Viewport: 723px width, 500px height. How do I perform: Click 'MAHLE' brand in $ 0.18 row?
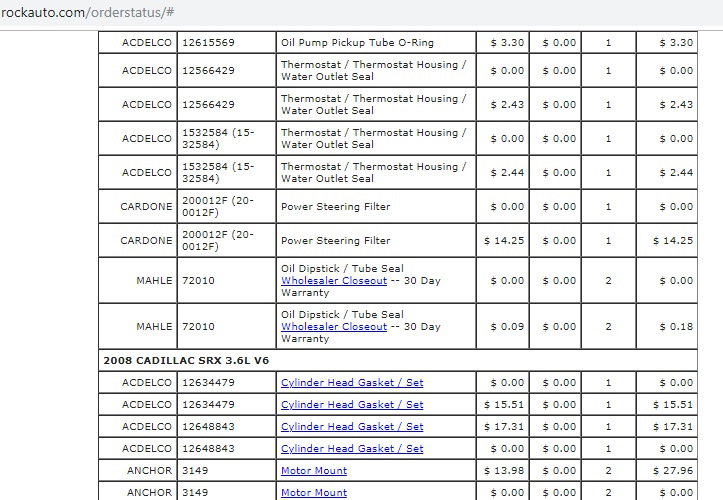[x=154, y=327]
